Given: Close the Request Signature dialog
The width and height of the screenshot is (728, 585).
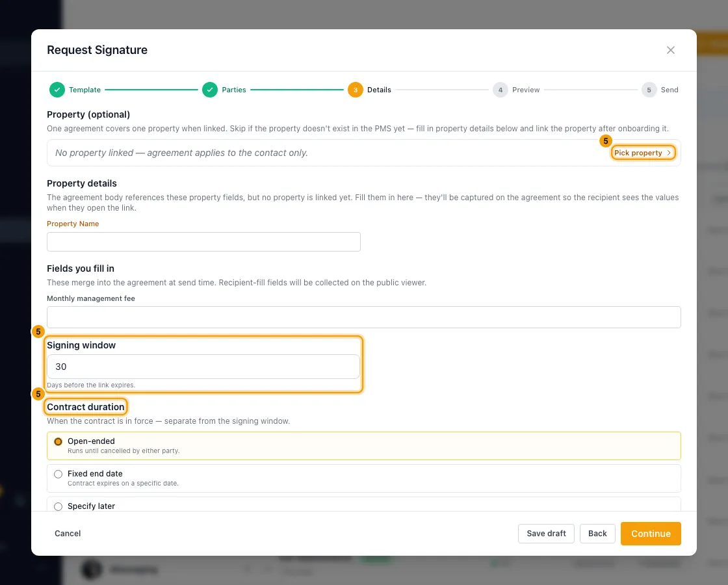Looking at the screenshot, I should point(670,50).
